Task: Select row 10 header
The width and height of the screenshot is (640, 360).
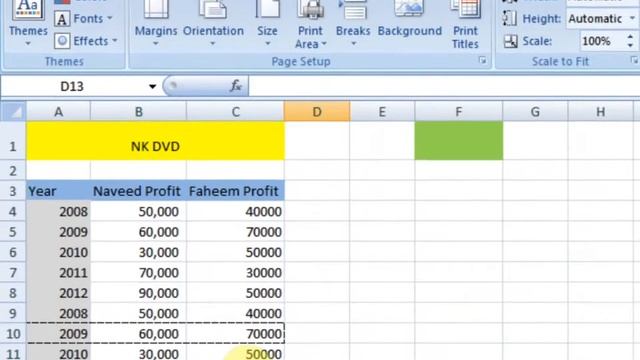Action: tap(13, 333)
